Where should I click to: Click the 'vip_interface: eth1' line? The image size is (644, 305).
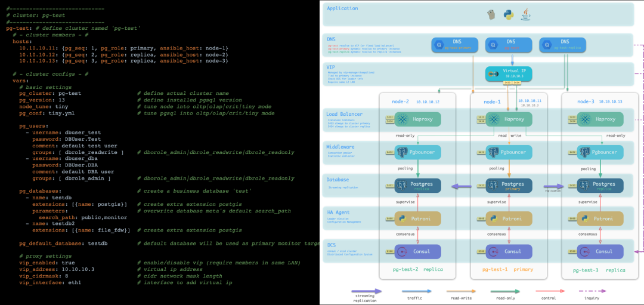[51, 282]
